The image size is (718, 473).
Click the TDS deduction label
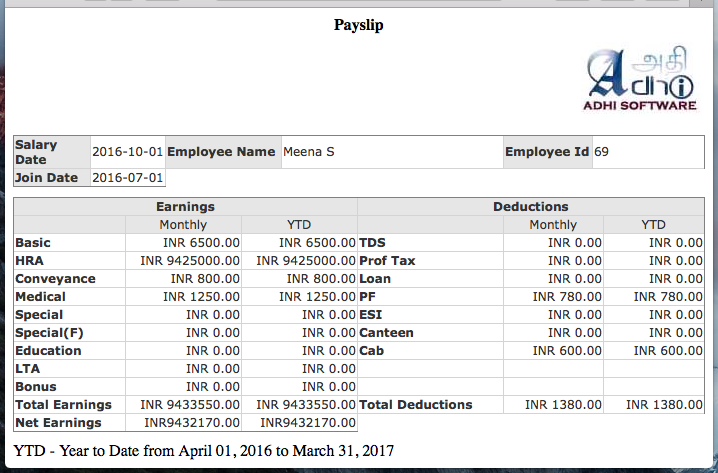coord(372,243)
